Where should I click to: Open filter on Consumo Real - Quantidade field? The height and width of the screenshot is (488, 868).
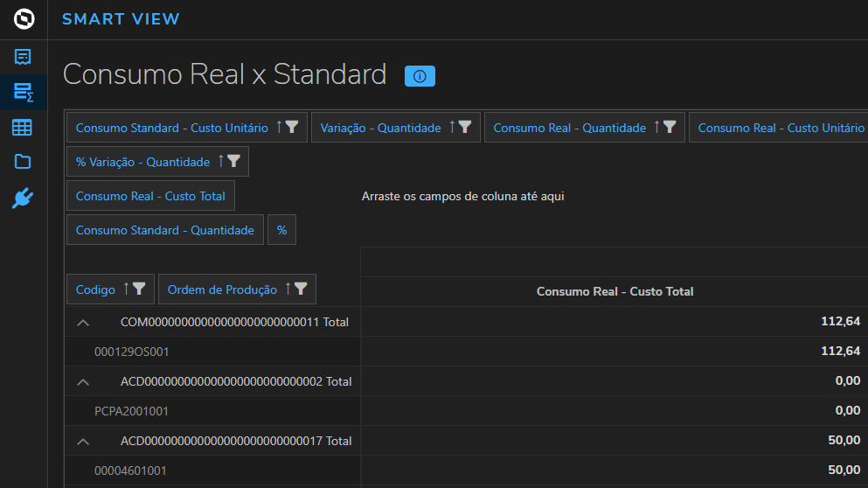[x=670, y=128]
